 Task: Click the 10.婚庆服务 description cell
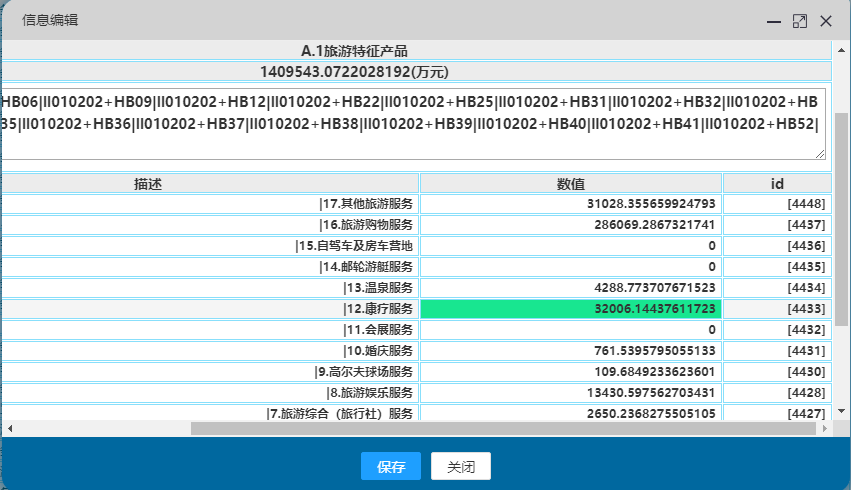pos(210,351)
